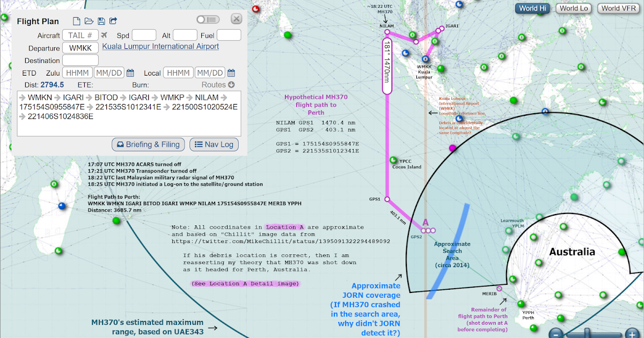The height and width of the screenshot is (338, 644).
Task: Select the World VFR chart layer
Action: (x=618, y=8)
